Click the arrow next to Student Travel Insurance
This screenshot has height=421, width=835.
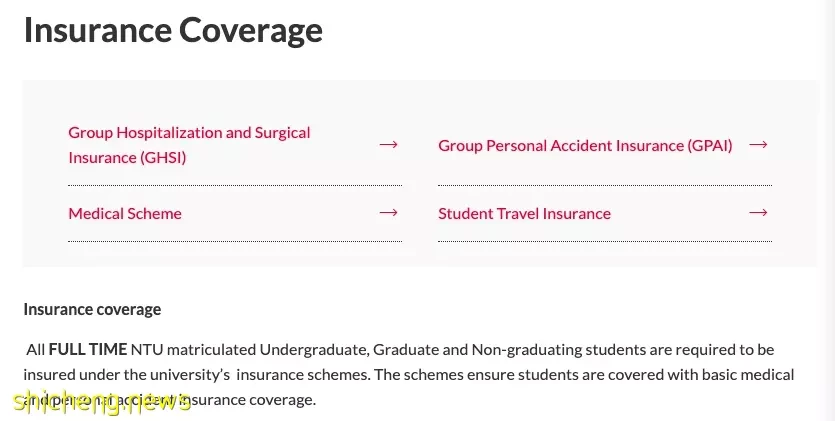758,213
